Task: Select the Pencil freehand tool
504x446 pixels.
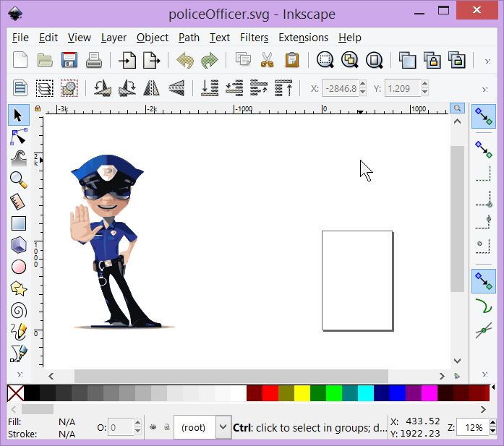Action: click(x=19, y=332)
